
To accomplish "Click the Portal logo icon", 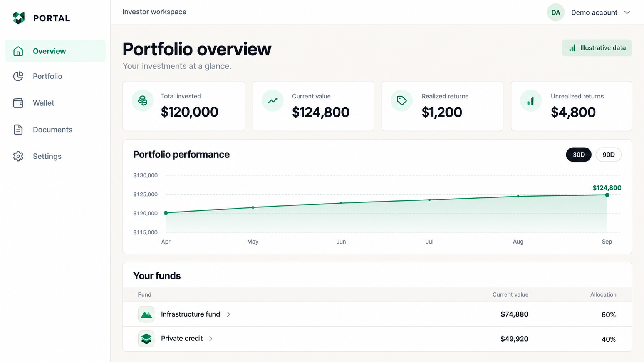I will (x=18, y=18).
